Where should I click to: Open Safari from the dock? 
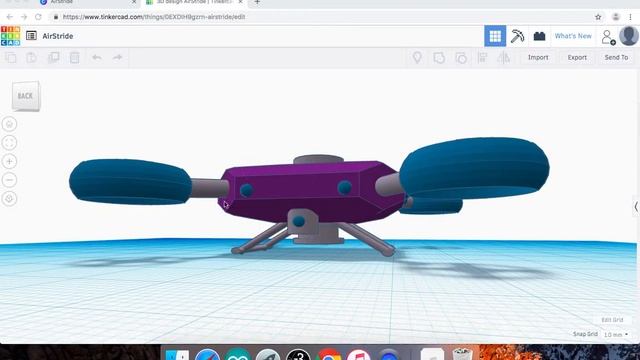[207, 355]
